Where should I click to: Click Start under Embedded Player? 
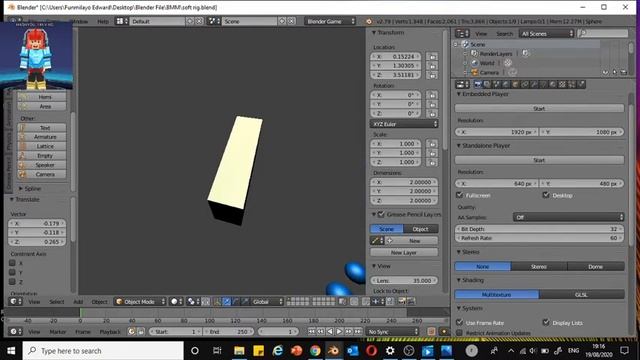click(539, 108)
